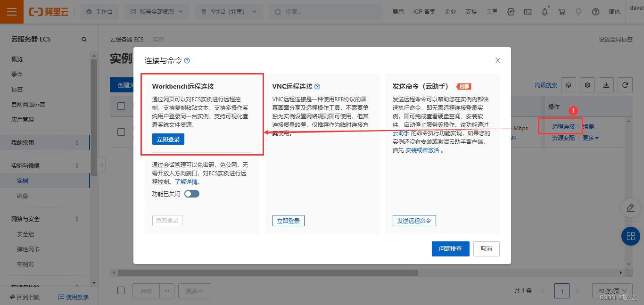
Task: Click the help question-mark icon
Action: click(595, 11)
